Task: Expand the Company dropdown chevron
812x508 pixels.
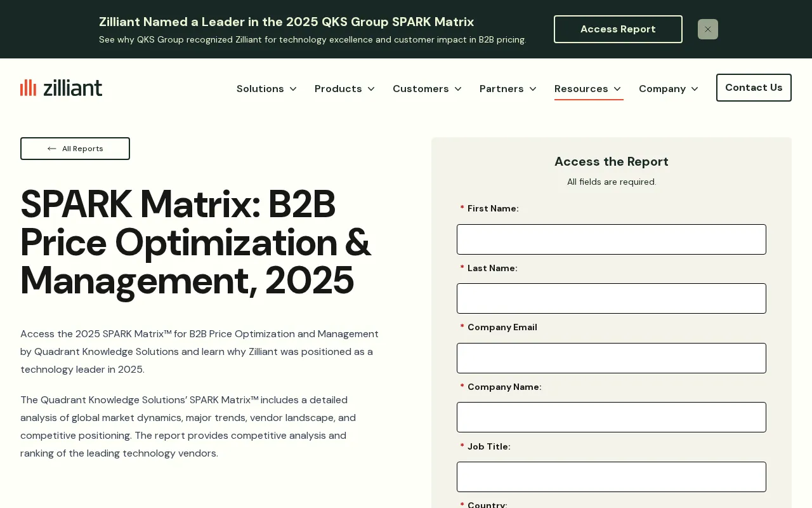Action: tap(695, 89)
